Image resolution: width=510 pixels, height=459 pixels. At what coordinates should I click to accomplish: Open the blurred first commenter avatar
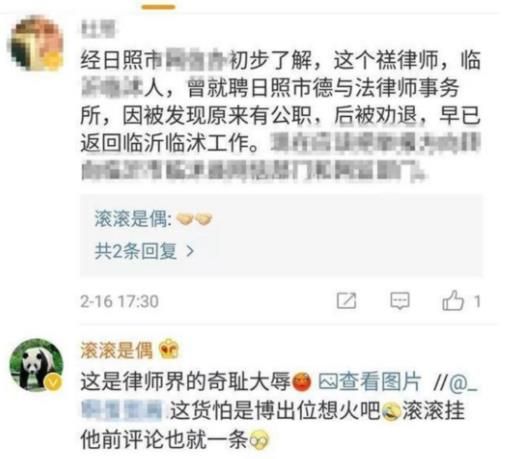coord(36,43)
